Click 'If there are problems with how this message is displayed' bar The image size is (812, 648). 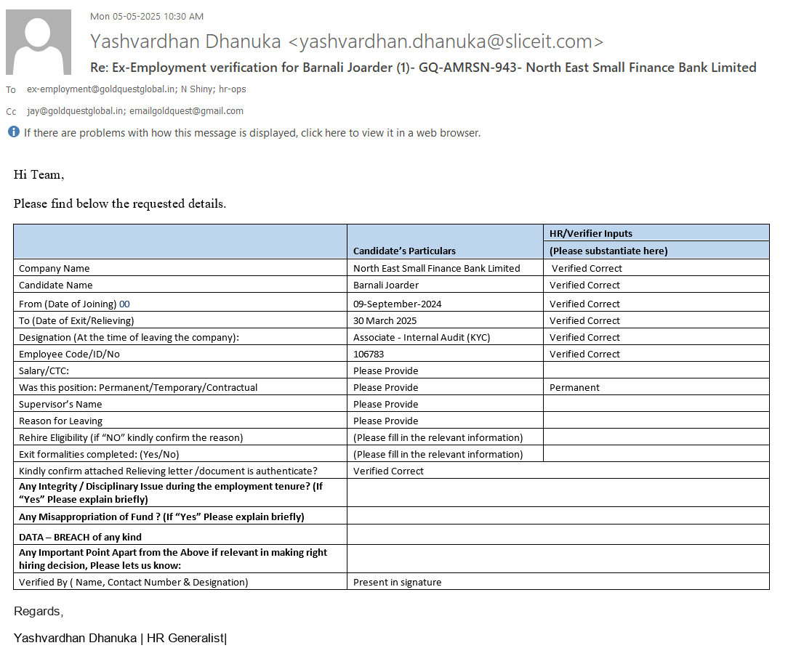tap(252, 133)
